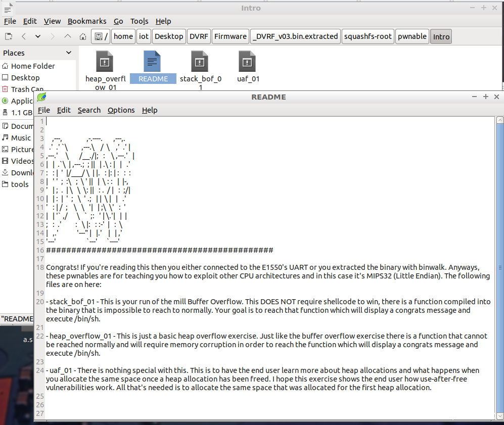Place cursor on line 1 of README

[152, 121]
